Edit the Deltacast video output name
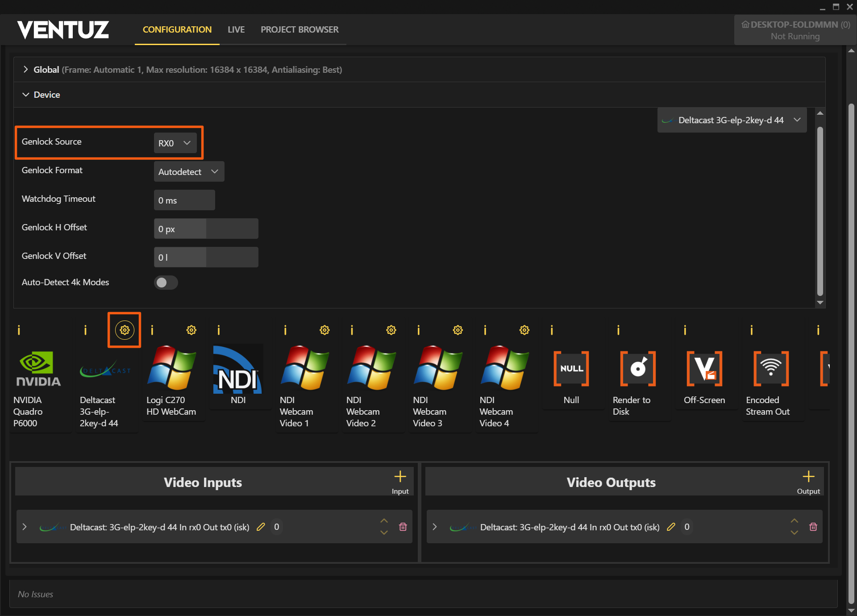857x616 pixels. [671, 527]
